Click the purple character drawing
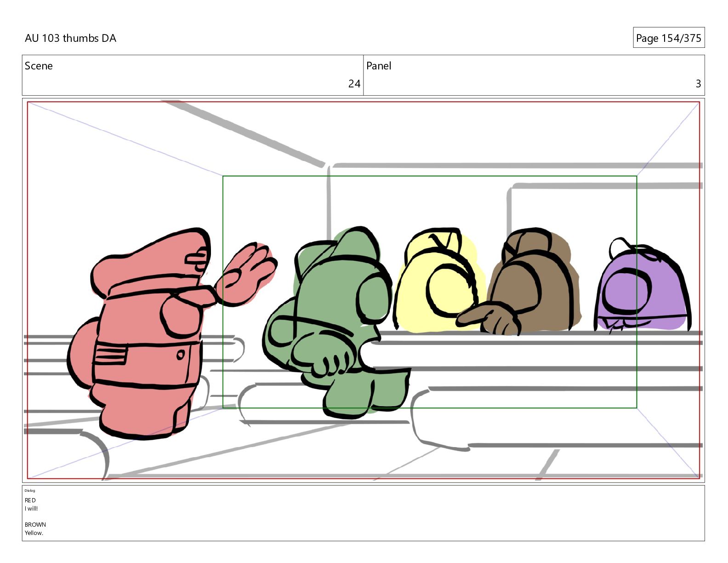Screen dimensions: 728x563 pyautogui.click(x=643, y=285)
